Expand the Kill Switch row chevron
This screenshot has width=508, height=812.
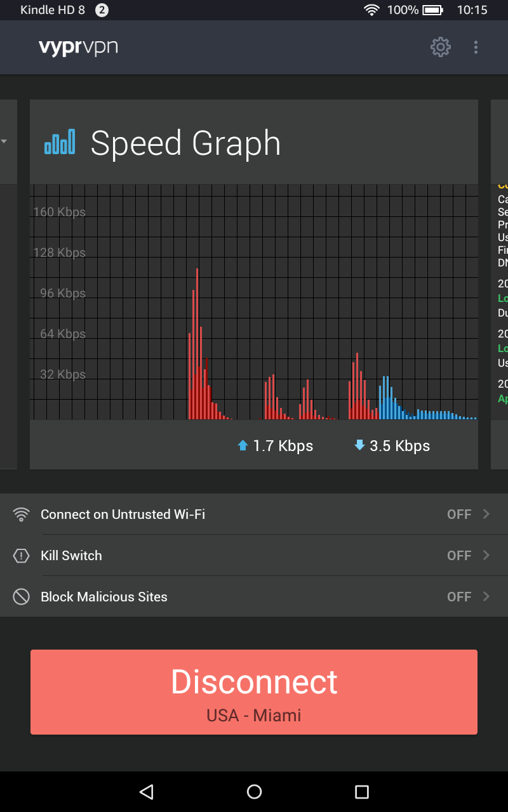click(x=486, y=556)
